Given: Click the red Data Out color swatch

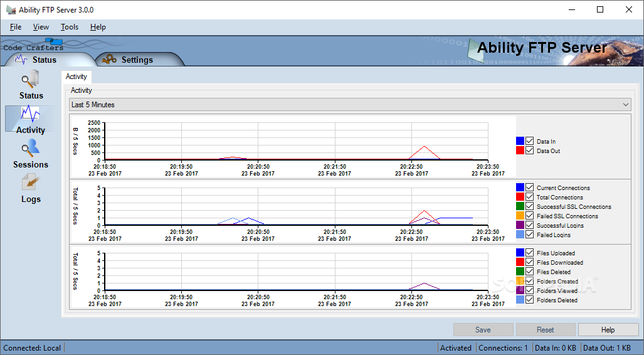Looking at the screenshot, I should [520, 151].
